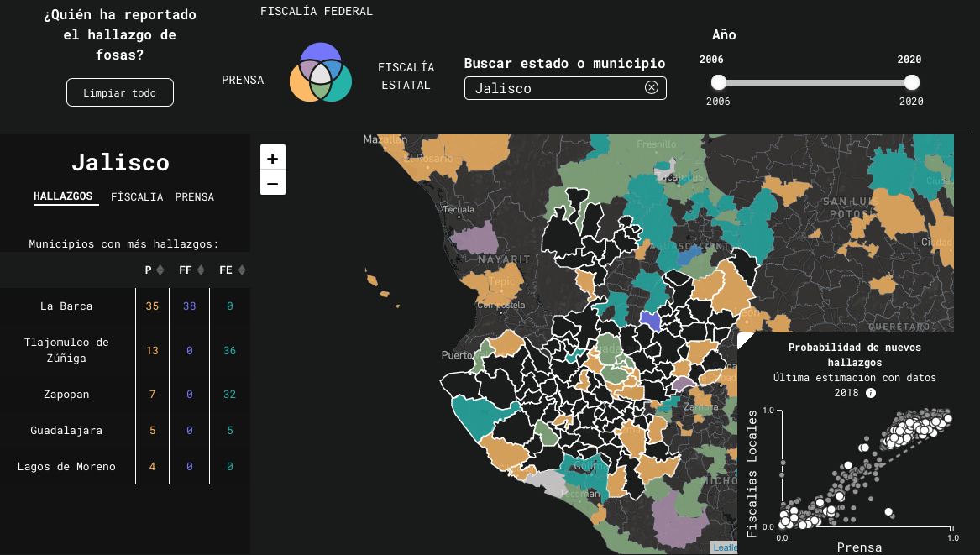Click white center intersection of Venn diagram
980x555 pixels.
coord(321,74)
